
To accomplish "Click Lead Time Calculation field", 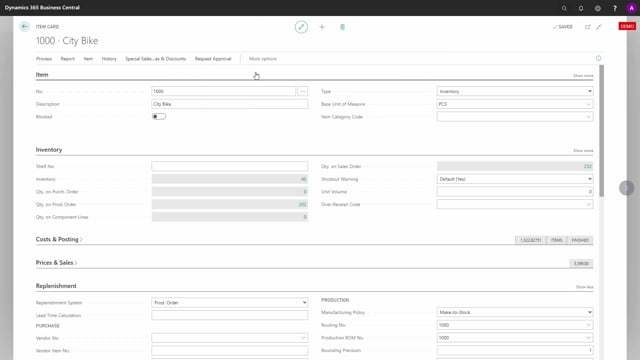I will click(x=229, y=315).
